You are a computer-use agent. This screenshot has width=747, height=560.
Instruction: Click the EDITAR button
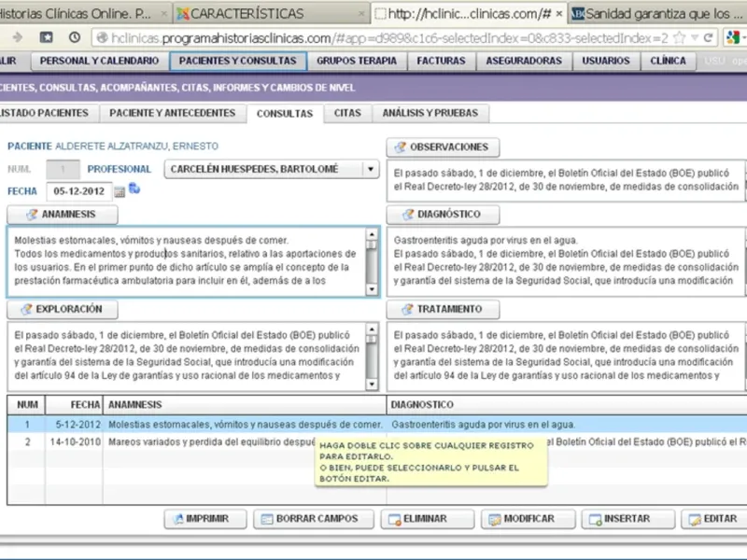(x=714, y=519)
